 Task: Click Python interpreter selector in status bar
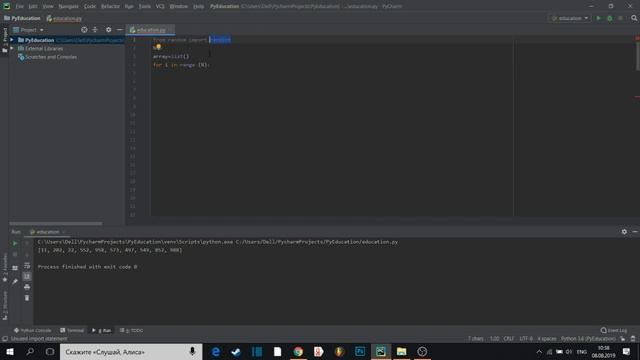(588, 339)
